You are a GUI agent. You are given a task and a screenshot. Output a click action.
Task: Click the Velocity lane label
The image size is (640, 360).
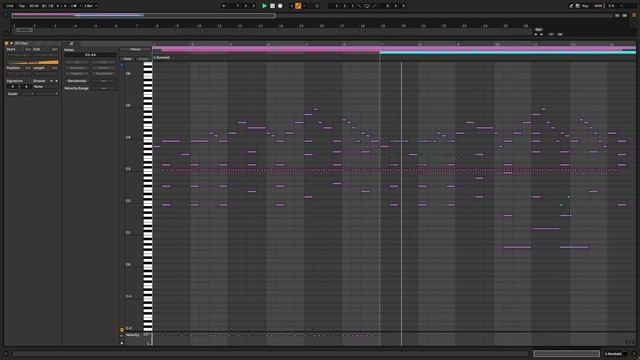tap(132, 335)
